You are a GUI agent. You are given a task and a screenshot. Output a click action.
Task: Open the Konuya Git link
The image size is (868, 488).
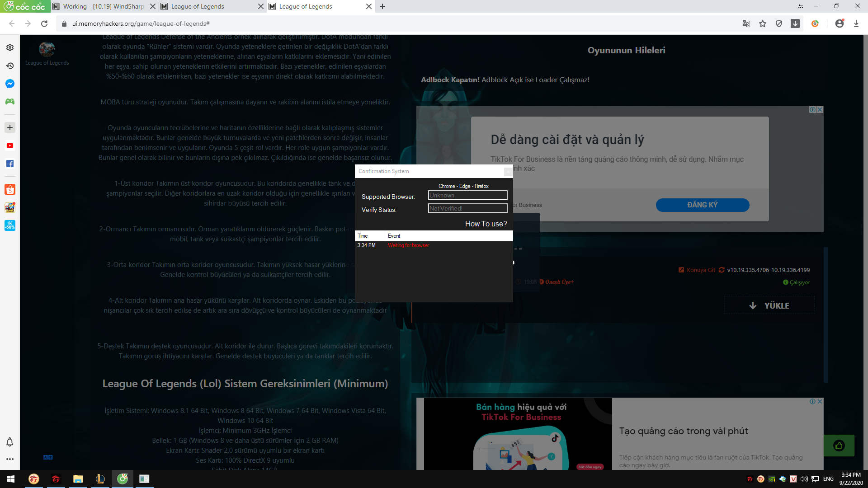point(697,270)
